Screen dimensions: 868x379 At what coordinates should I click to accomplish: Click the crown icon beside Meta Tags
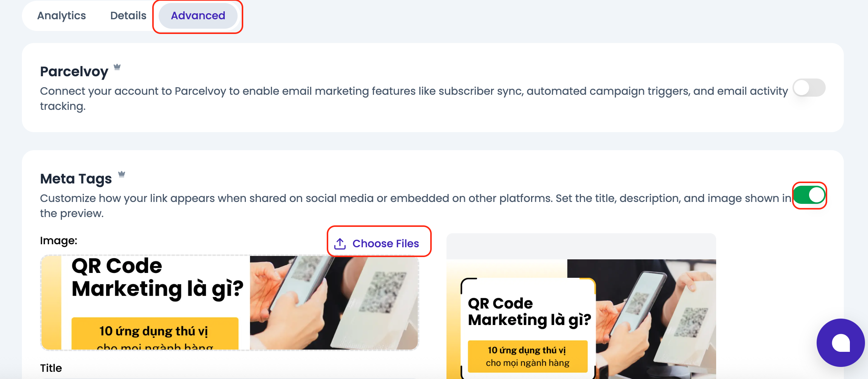[122, 173]
